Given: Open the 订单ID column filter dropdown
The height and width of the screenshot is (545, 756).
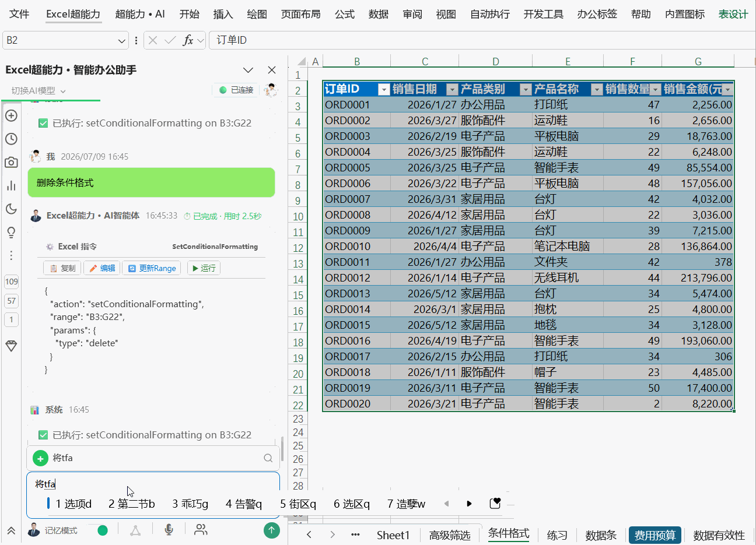Looking at the screenshot, I should pos(383,89).
